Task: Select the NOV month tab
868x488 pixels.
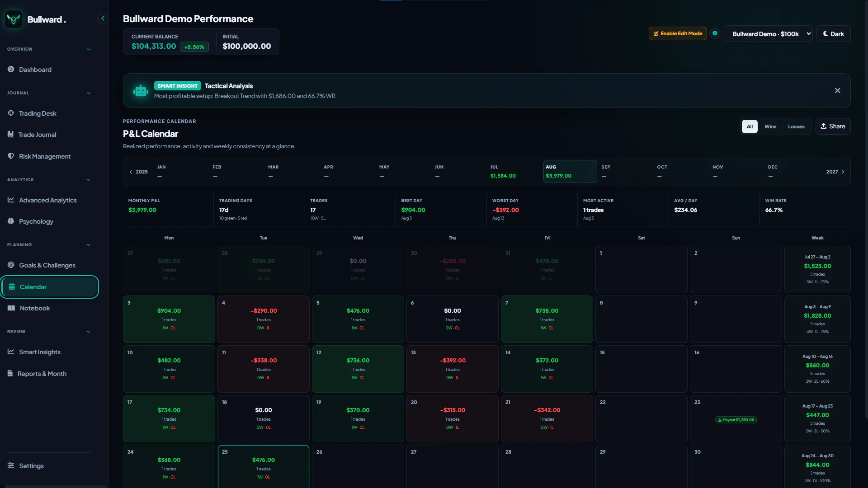Action: coord(737,172)
